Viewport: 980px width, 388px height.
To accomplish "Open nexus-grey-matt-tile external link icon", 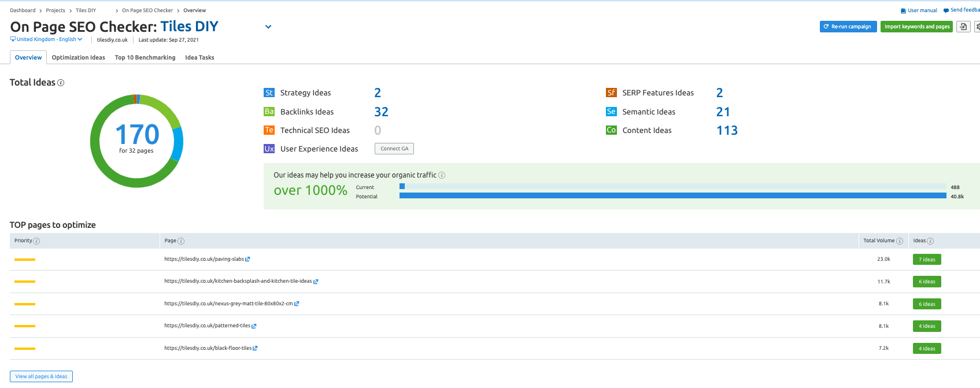I will [297, 304].
